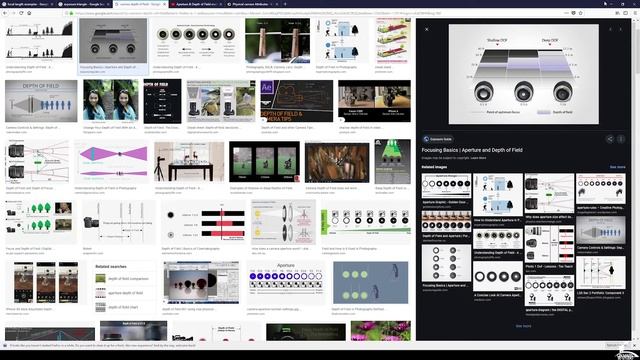The height and width of the screenshot is (360, 640).
Task: Open the tripod and table figurines result
Action: [189, 162]
